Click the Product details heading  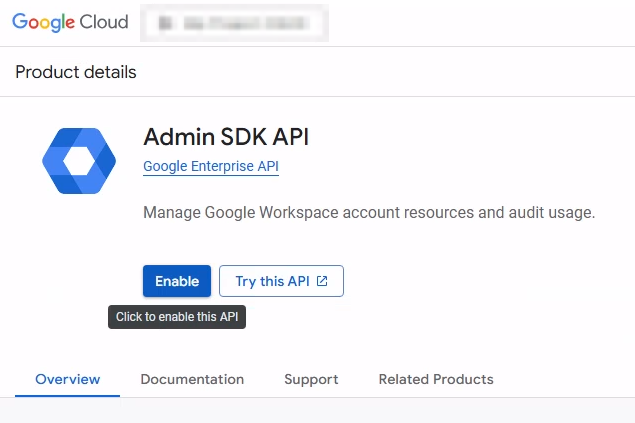click(76, 72)
